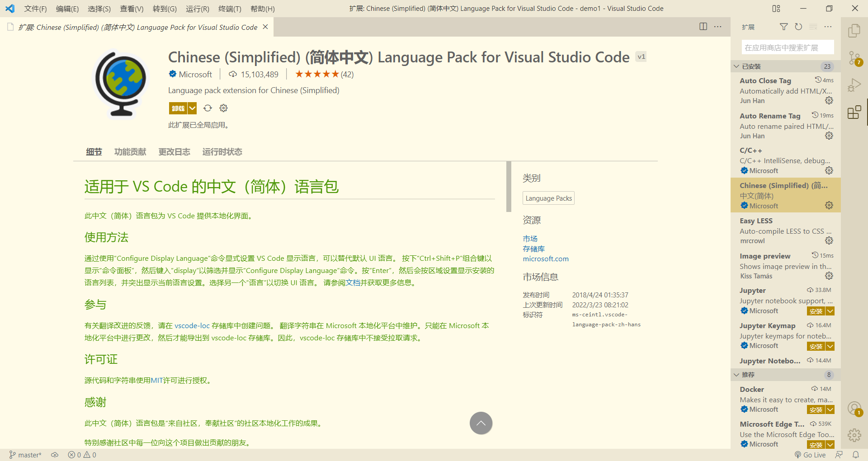Open the 帮助(H) menu

[262, 9]
